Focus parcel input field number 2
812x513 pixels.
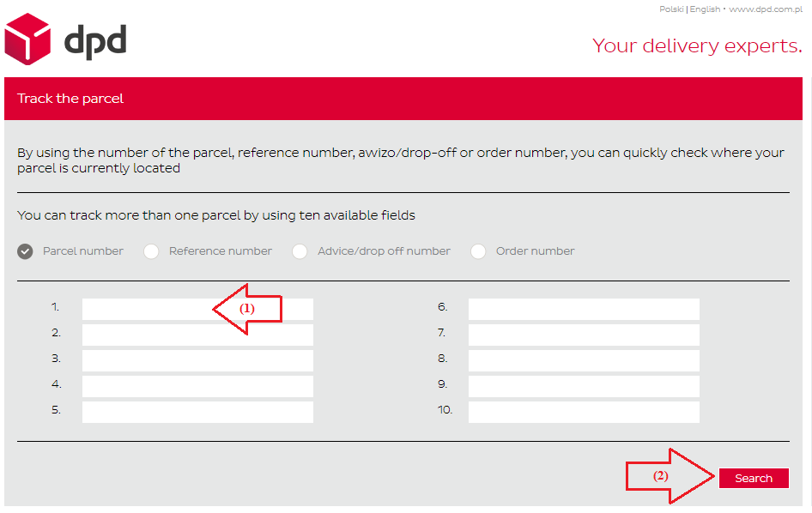tap(197, 335)
